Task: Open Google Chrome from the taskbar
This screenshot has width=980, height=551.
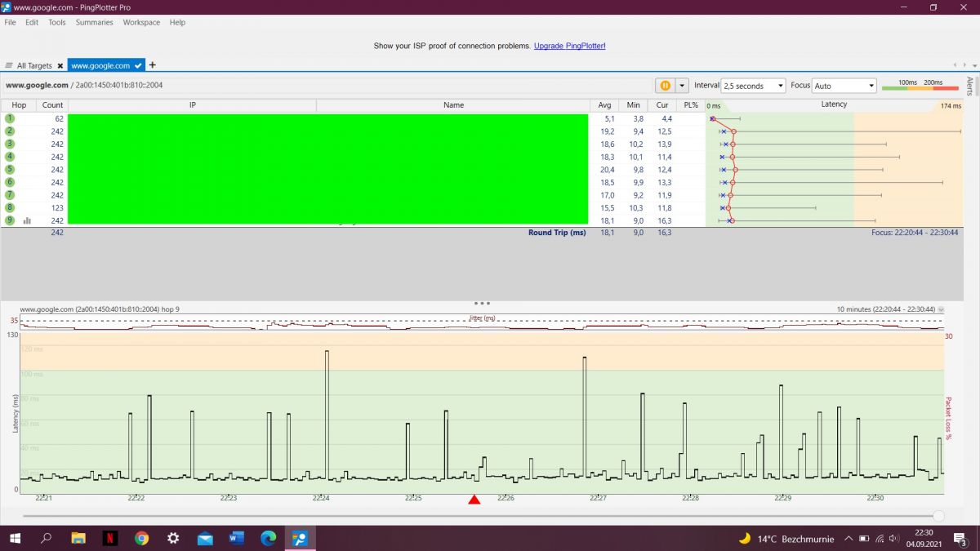Action: tap(141, 538)
